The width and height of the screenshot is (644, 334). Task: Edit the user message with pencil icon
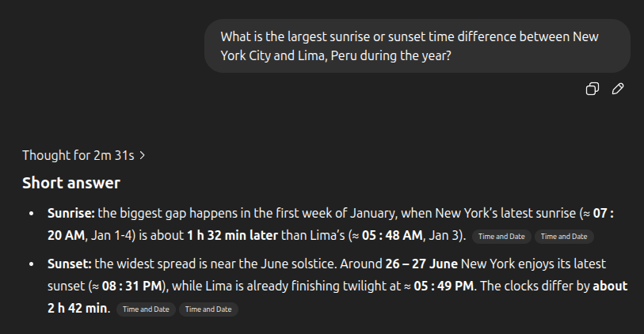[618, 89]
